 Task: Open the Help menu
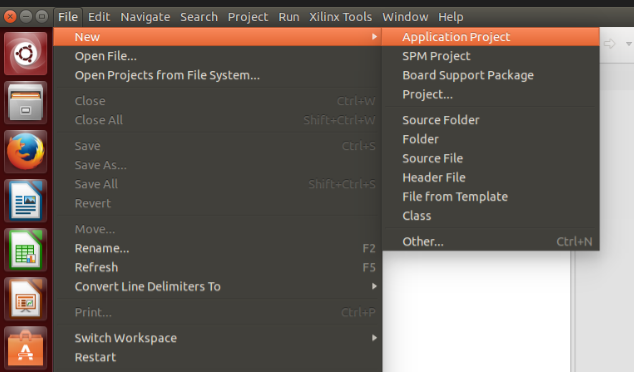450,17
